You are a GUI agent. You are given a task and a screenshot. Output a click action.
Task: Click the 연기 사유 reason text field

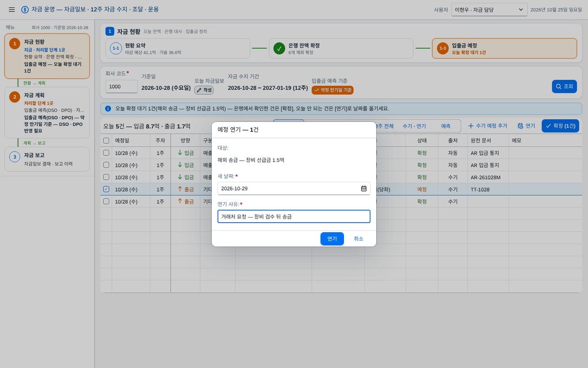(x=294, y=217)
